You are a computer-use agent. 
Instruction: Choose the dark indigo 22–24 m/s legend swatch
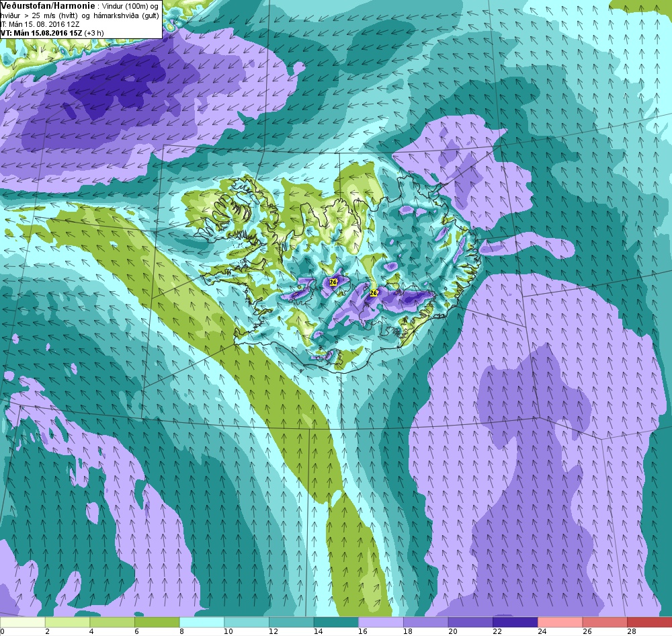pos(515,622)
